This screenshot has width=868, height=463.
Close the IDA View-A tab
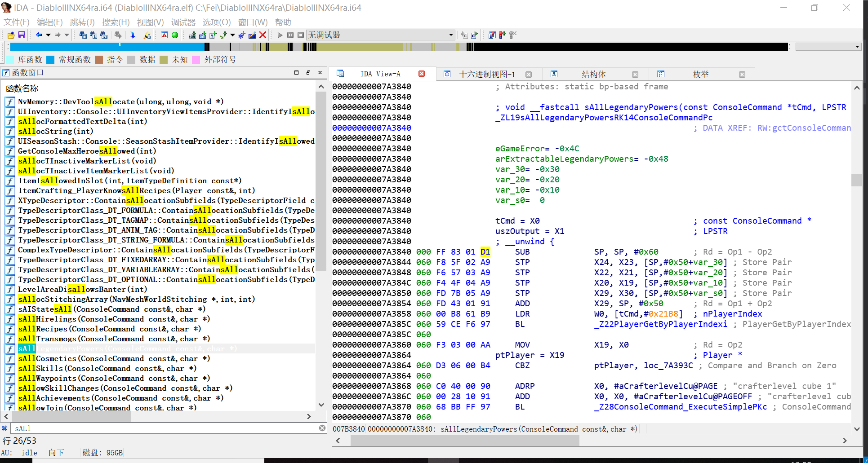(x=422, y=74)
